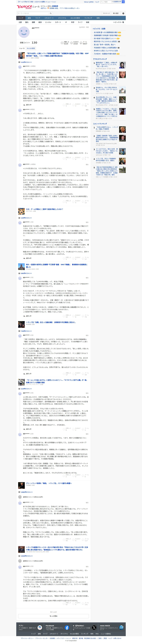Viewport: 142px width, 644px height.
Task: Click the 共感した smiley icon beside 5229
Action: [x=62, y=43]
